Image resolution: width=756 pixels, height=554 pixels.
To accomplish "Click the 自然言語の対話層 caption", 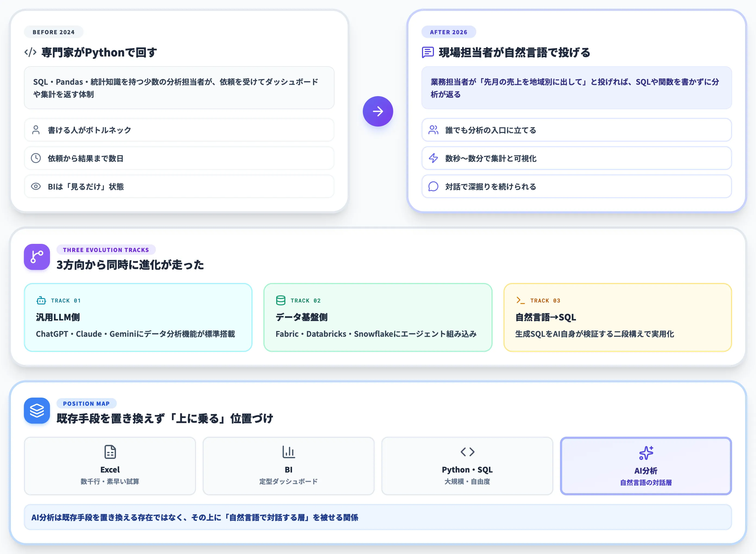I will 646,483.
